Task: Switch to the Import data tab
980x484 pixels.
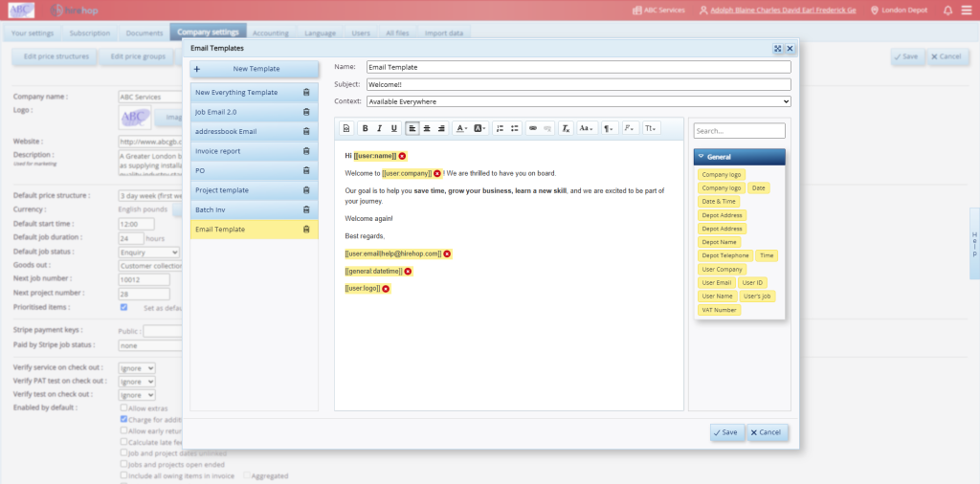Action: (444, 33)
